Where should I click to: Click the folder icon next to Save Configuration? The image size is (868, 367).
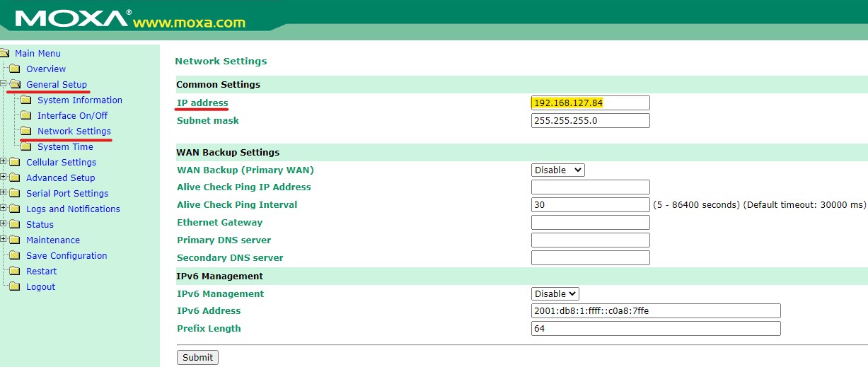pyautogui.click(x=14, y=255)
